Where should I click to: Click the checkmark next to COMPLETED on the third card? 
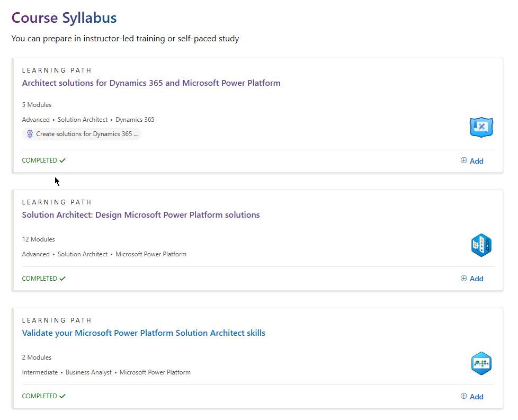62,395
